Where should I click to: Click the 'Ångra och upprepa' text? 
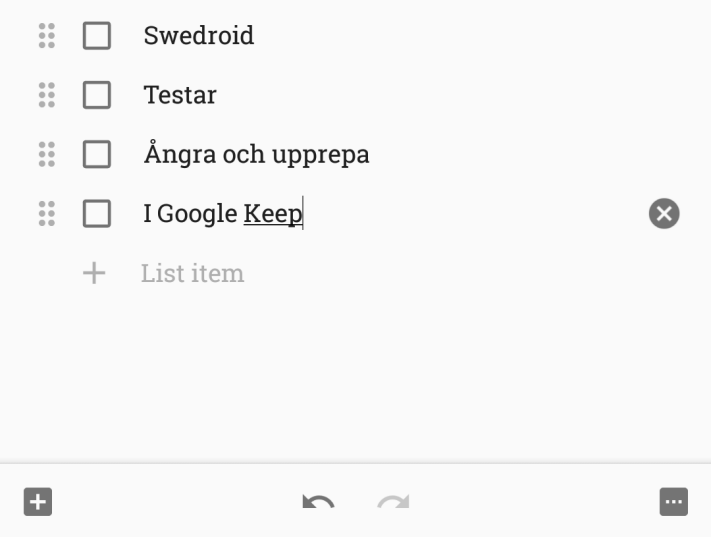(256, 155)
